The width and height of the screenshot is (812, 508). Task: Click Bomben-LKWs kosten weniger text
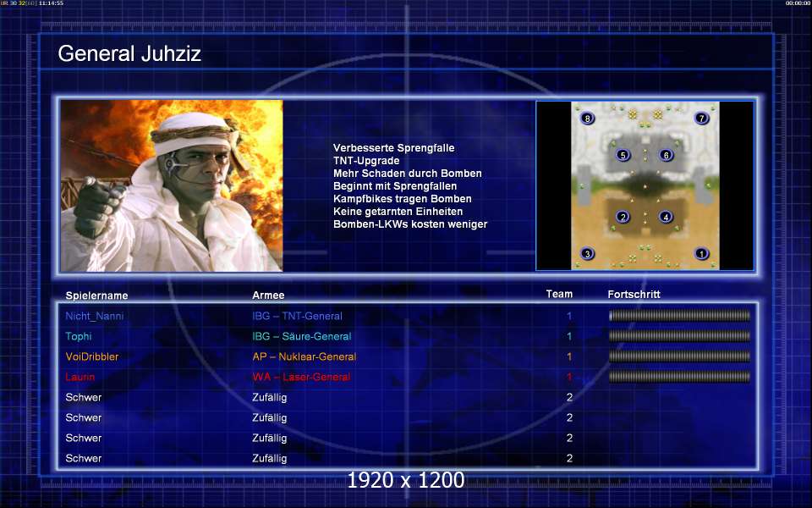411,224
